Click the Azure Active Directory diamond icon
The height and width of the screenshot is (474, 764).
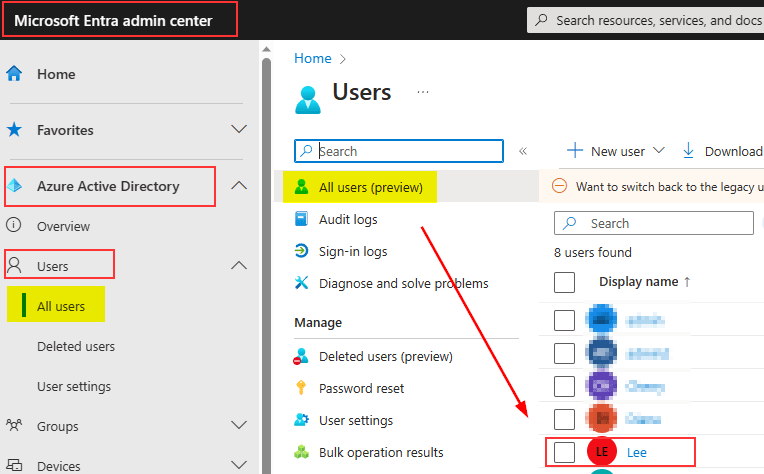pyautogui.click(x=15, y=186)
